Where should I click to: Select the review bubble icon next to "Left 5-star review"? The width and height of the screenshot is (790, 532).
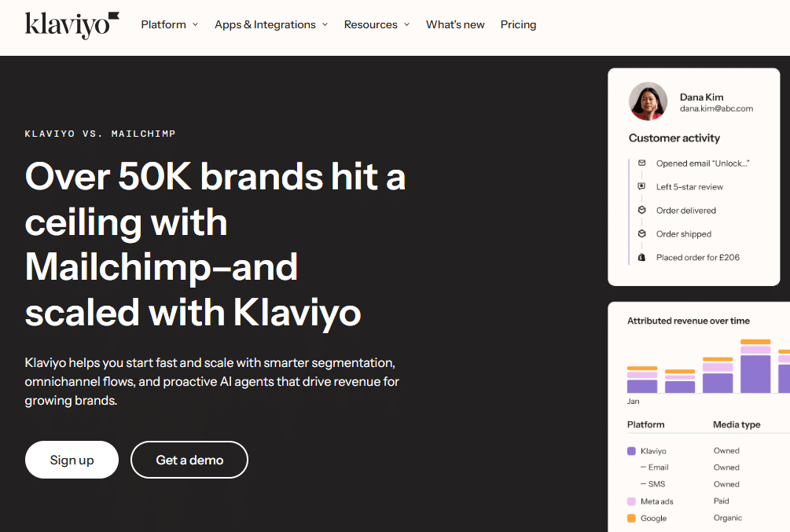pyautogui.click(x=641, y=186)
